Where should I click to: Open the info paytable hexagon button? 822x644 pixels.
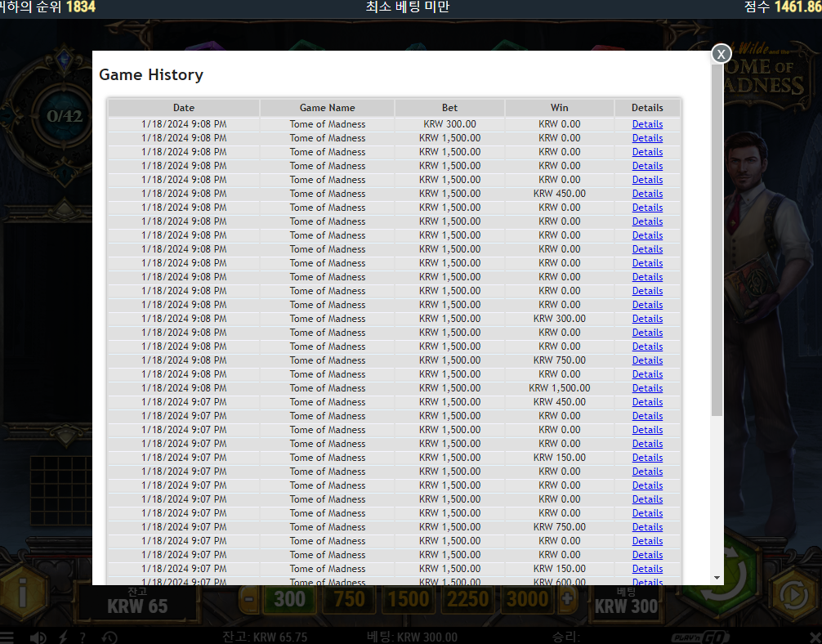click(x=23, y=594)
